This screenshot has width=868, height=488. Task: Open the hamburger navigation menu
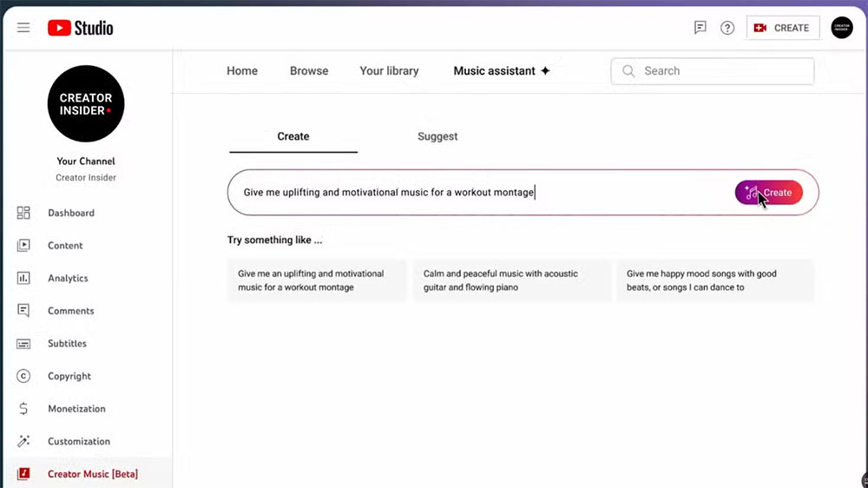[23, 28]
